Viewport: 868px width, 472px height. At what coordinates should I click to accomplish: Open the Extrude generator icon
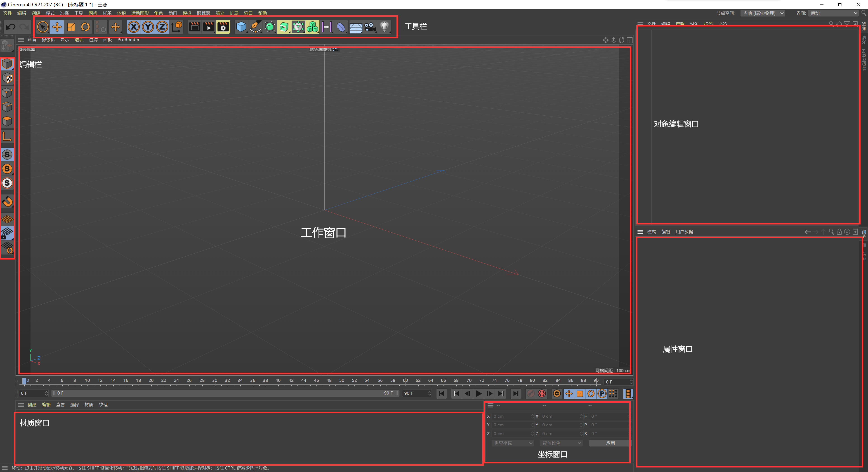[x=284, y=27]
